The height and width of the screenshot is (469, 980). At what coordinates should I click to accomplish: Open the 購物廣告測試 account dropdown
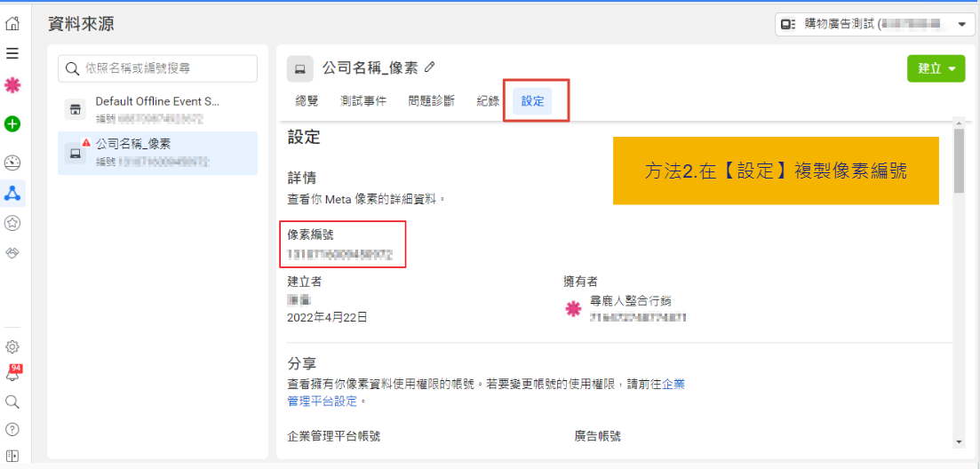pos(874,25)
